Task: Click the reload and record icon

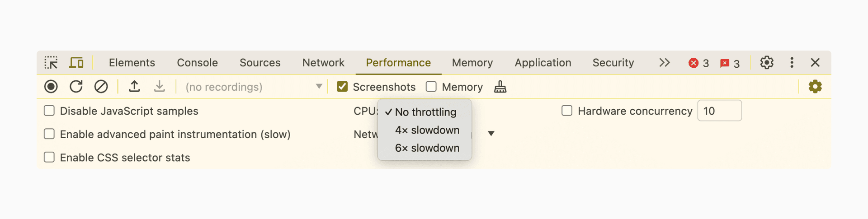Action: tap(76, 86)
